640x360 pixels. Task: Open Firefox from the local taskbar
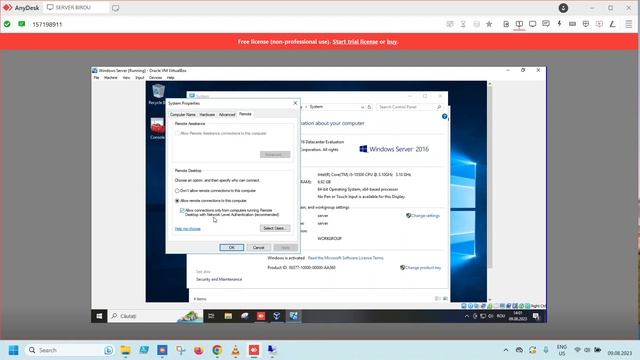tap(198, 350)
